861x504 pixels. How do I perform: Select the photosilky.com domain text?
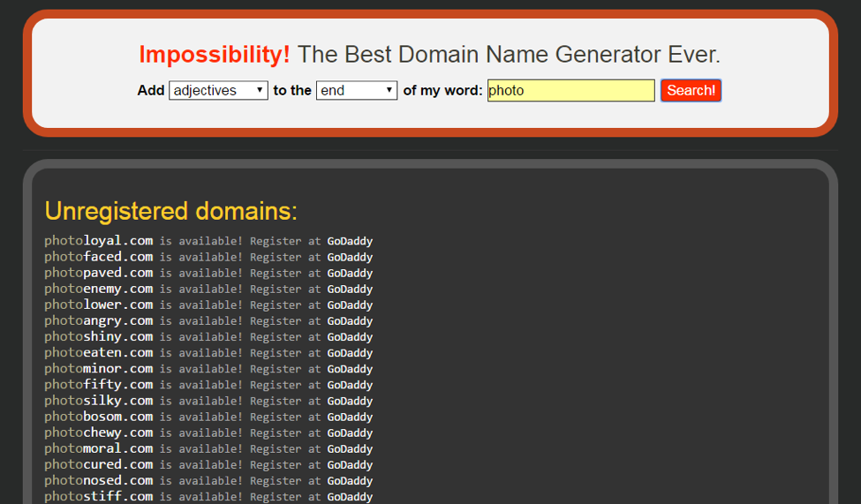click(99, 400)
